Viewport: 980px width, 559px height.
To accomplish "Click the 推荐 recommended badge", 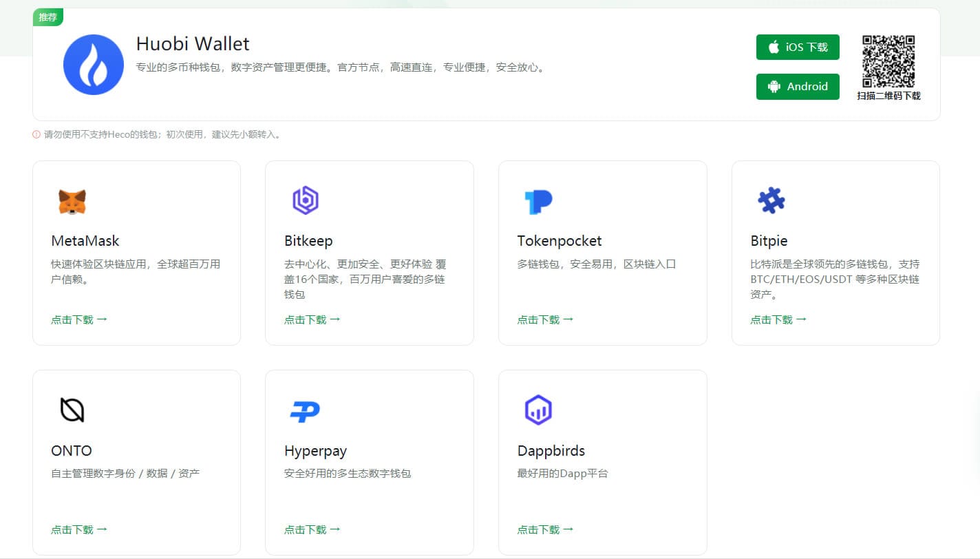I will tap(47, 17).
